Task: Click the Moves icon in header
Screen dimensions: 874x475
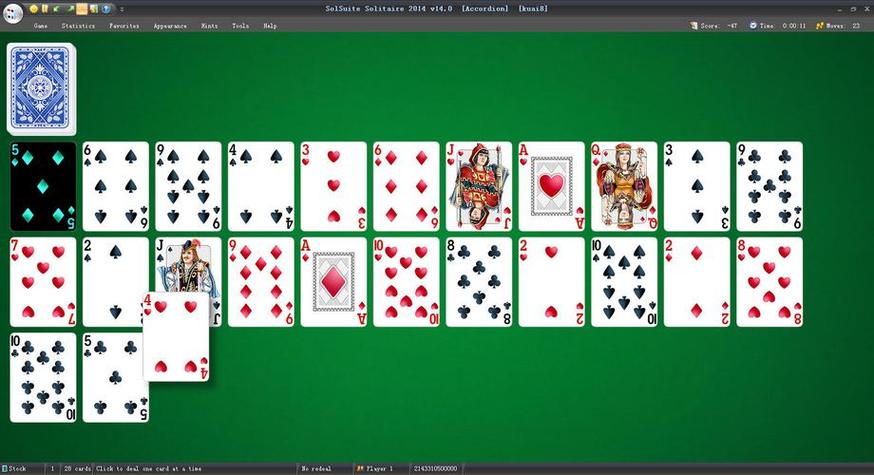Action: [x=819, y=26]
